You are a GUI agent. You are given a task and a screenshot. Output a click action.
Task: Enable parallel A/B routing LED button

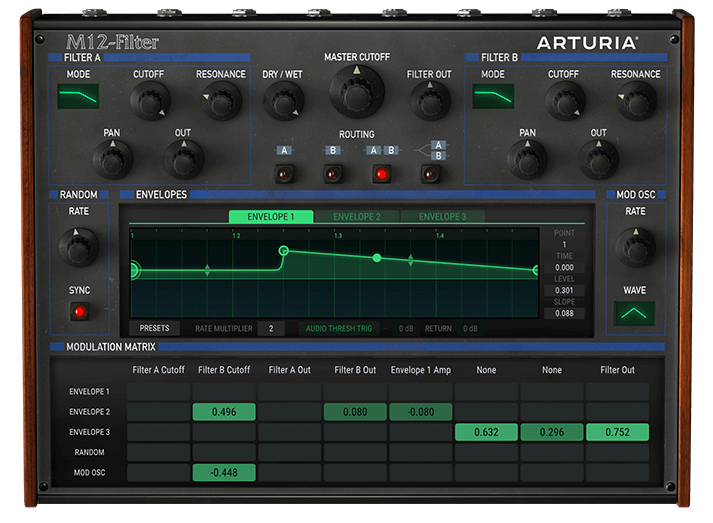[431, 174]
